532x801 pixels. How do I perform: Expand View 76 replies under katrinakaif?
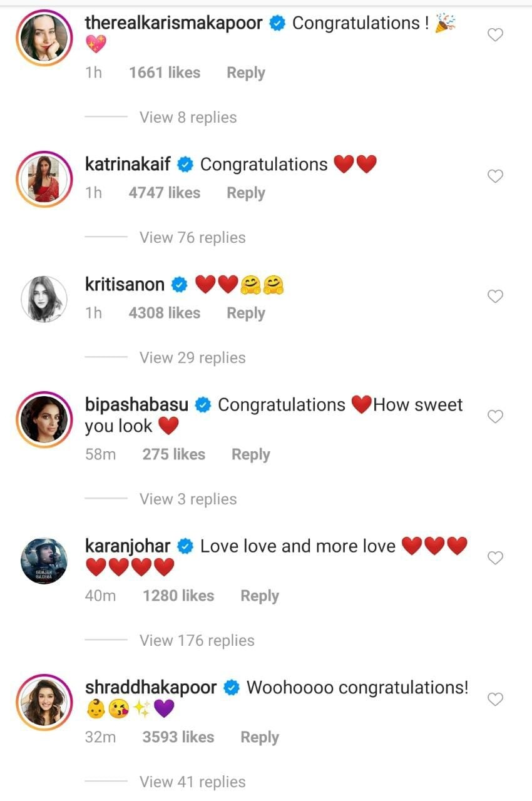click(x=192, y=238)
